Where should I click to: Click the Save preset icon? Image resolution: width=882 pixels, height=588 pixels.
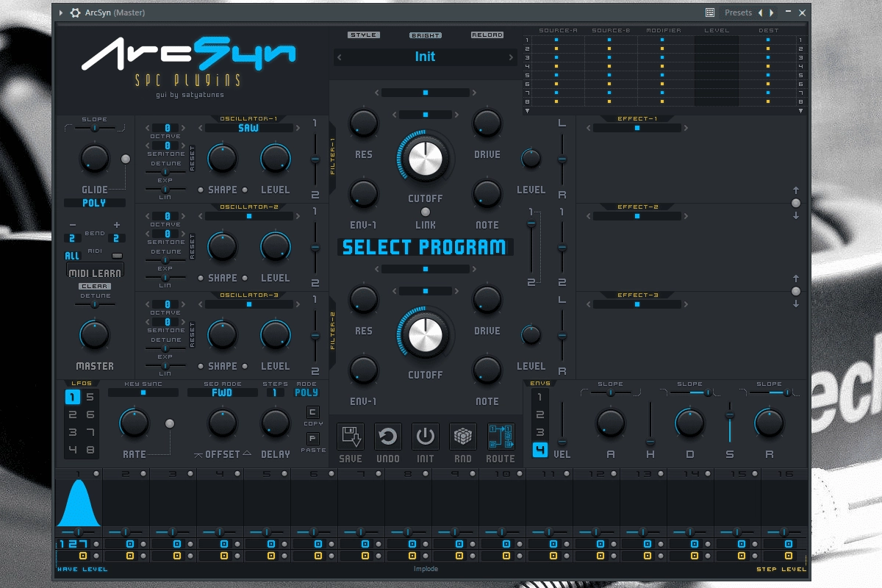(x=351, y=437)
